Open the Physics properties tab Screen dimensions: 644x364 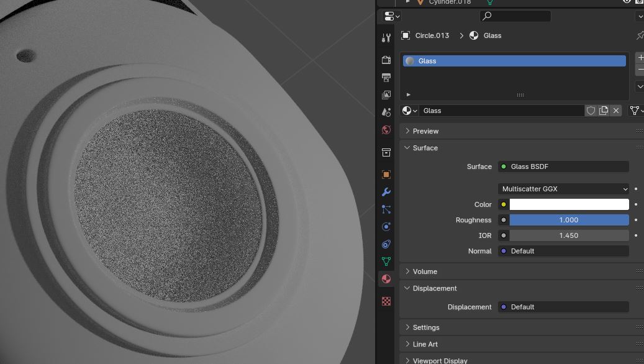(386, 227)
